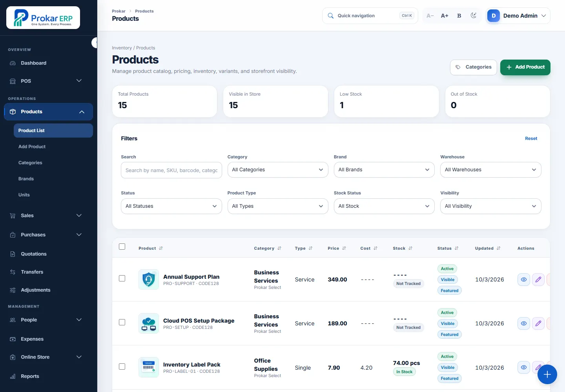Check the Annual Support Plan row checkbox
Image resolution: width=565 pixels, height=392 pixels.
[122, 278]
